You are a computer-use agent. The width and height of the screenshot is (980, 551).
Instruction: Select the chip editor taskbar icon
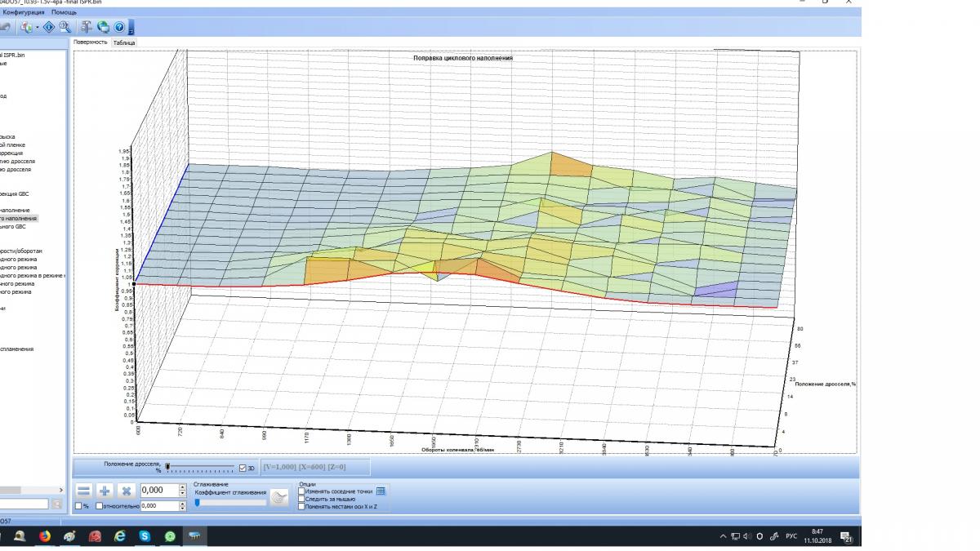click(x=195, y=536)
